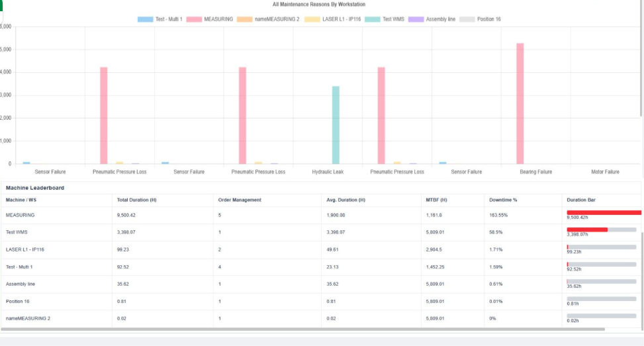
Task: Hide the Assembly line legend series
Action: (416, 19)
